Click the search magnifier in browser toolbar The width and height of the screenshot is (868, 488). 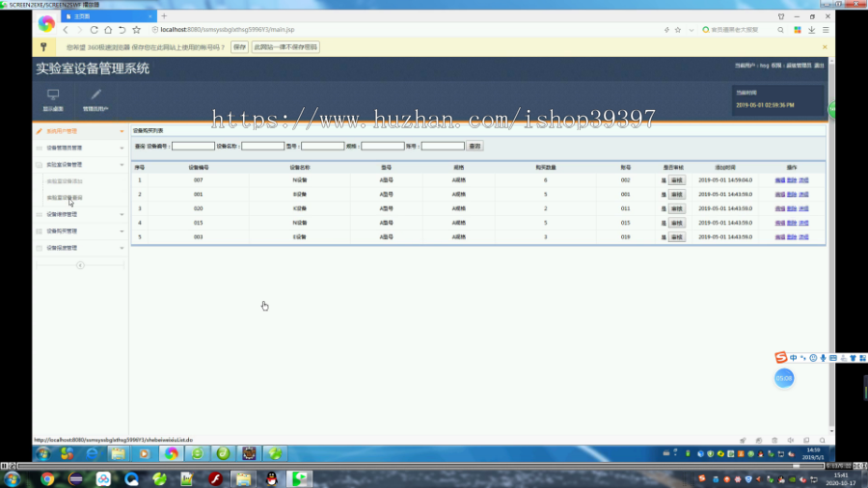tap(780, 30)
